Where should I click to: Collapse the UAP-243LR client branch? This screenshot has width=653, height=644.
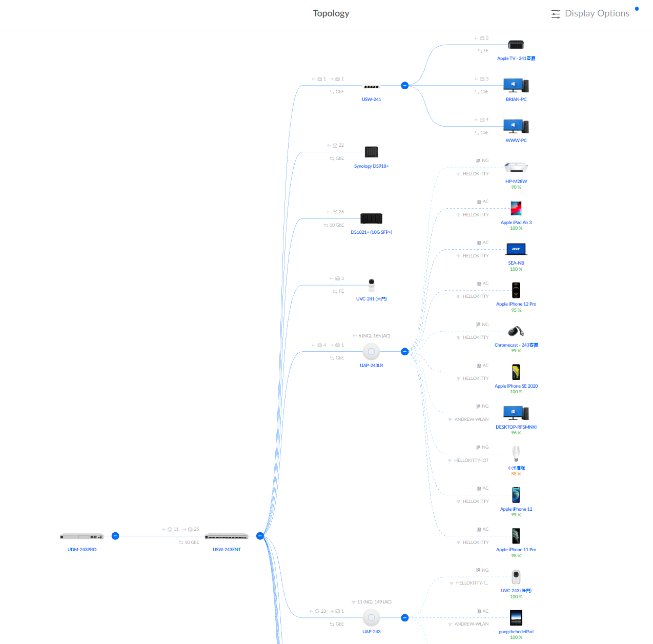[x=404, y=352]
